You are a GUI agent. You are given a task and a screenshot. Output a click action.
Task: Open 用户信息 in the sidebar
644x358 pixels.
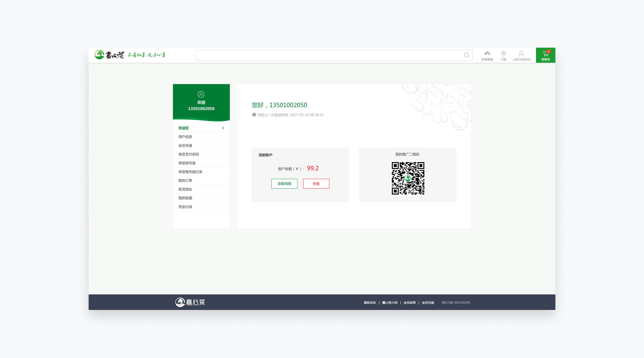[x=185, y=137]
